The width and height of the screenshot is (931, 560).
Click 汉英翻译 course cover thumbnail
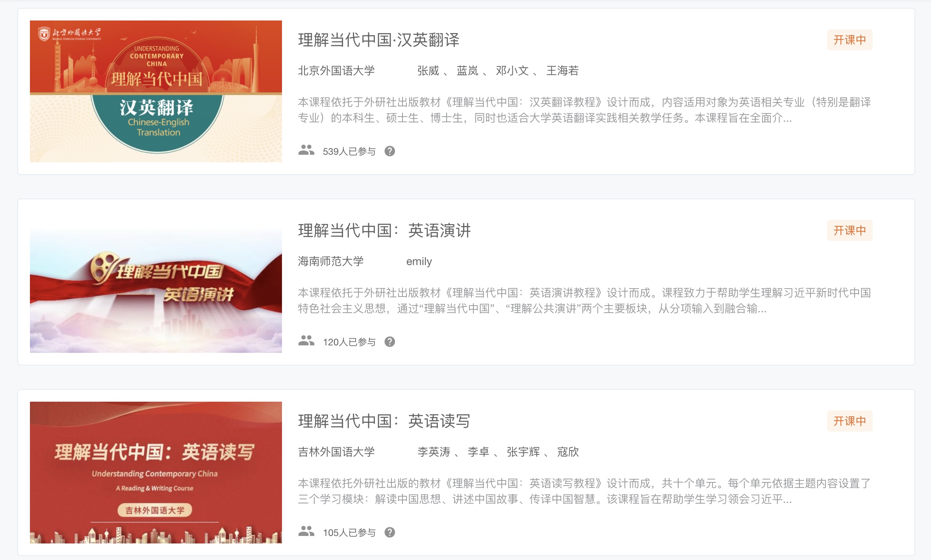(x=156, y=91)
